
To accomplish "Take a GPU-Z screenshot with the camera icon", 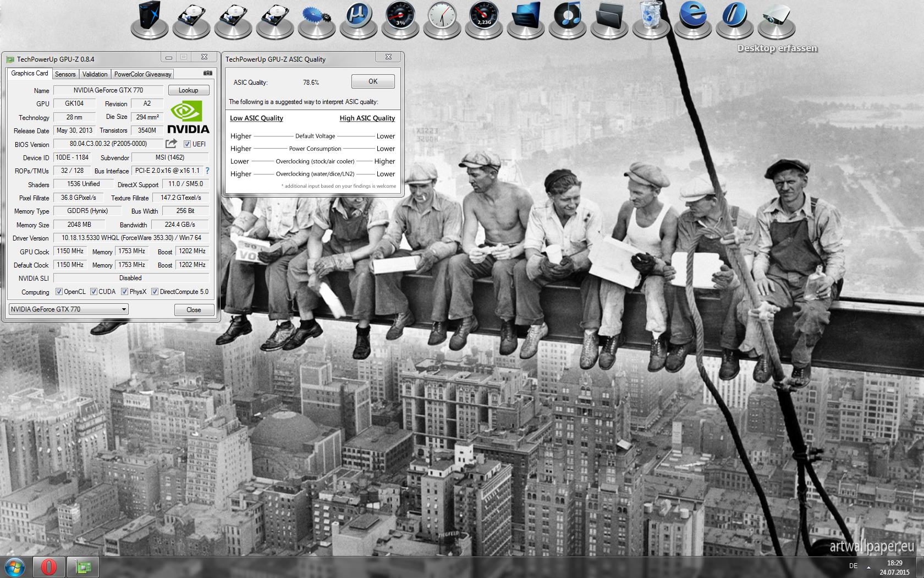I will pyautogui.click(x=207, y=73).
